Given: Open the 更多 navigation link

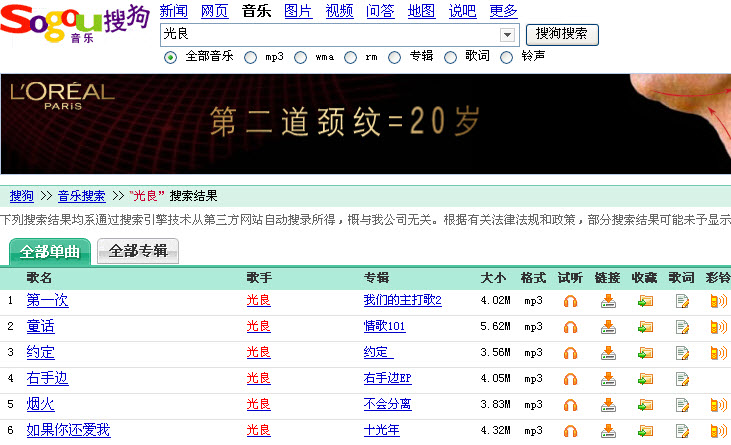Looking at the screenshot, I should [503, 11].
